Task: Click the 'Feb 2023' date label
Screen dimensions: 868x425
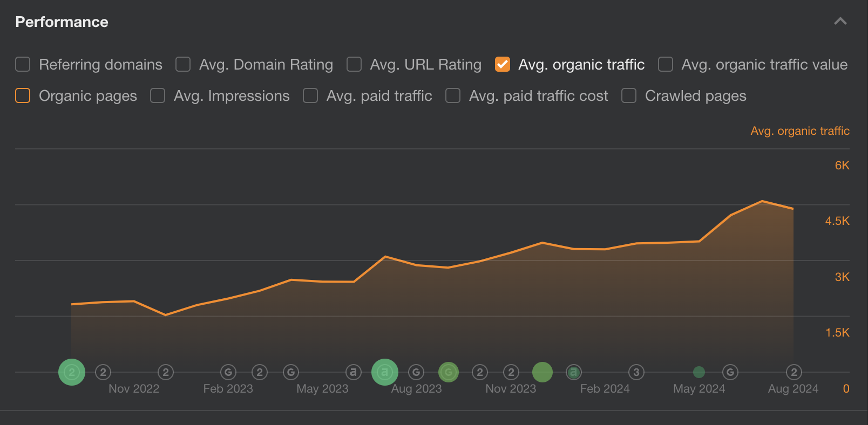Action: click(x=228, y=389)
